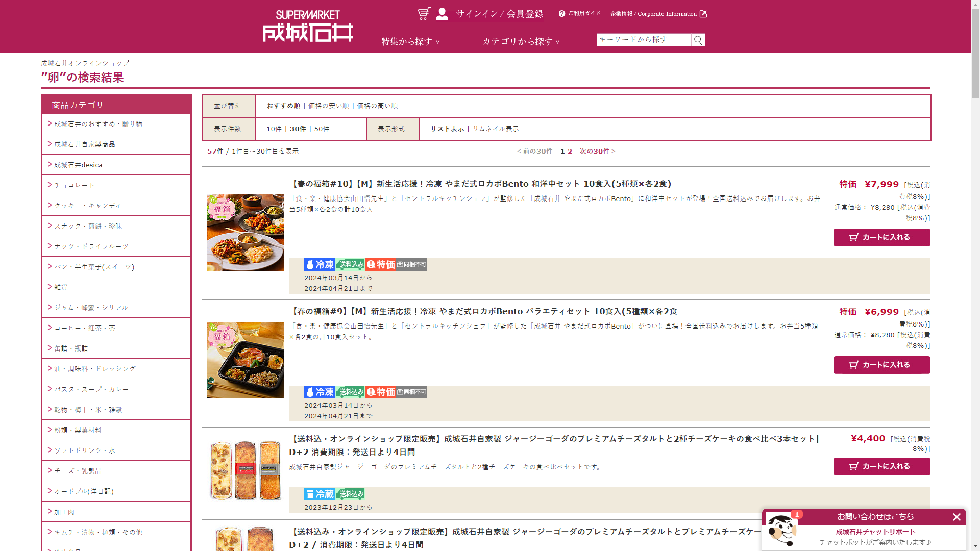Viewport: 980px width, 551px height.
Task: Click the shopping cart icon in header
Action: tap(424, 14)
